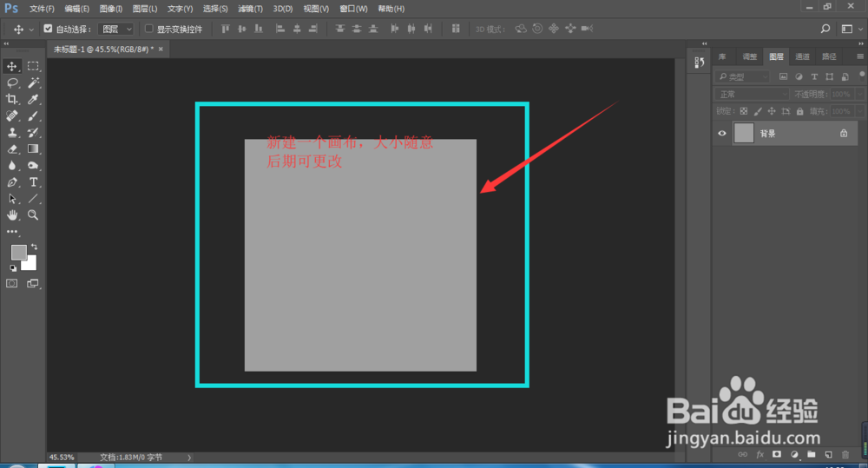Switch to the 通道 tab

802,56
